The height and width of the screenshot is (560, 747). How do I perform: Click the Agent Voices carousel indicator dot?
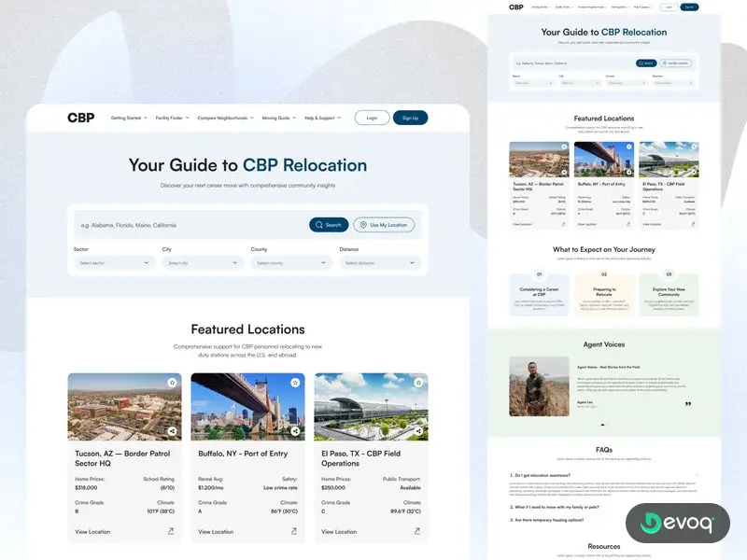tap(602, 425)
